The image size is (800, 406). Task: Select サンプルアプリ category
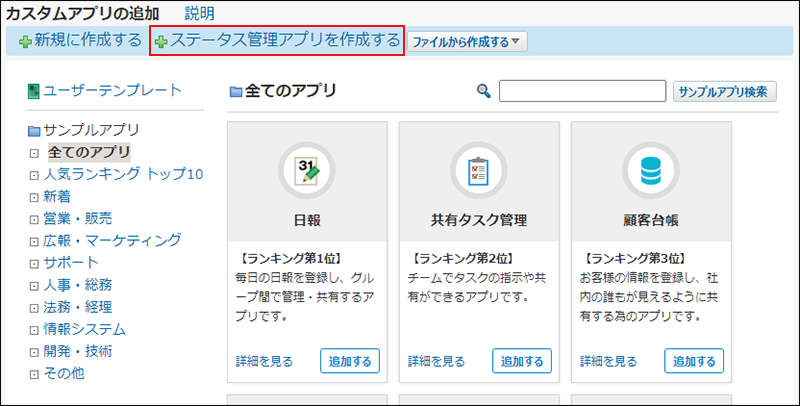[91, 130]
